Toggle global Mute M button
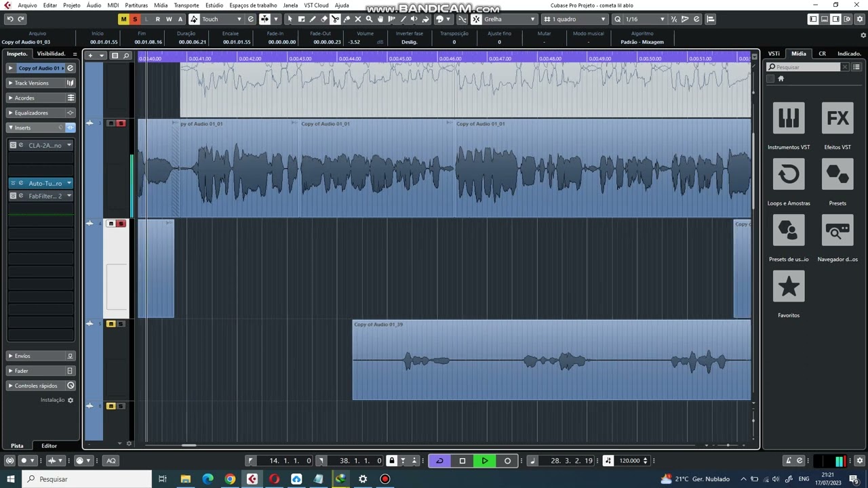This screenshot has width=868, height=488. [123, 19]
